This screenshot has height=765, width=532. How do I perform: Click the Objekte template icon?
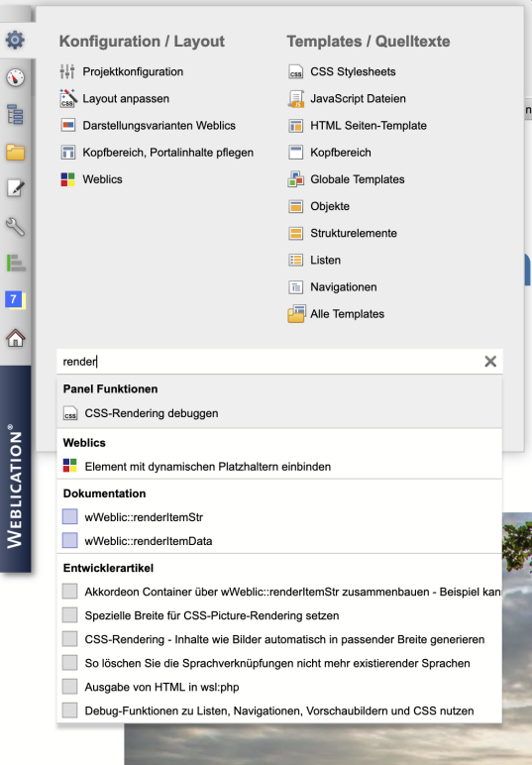296,206
